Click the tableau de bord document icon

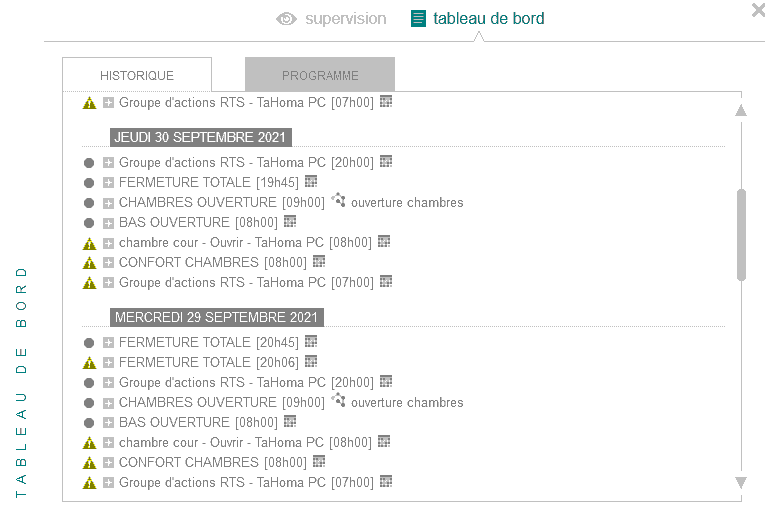[418, 18]
